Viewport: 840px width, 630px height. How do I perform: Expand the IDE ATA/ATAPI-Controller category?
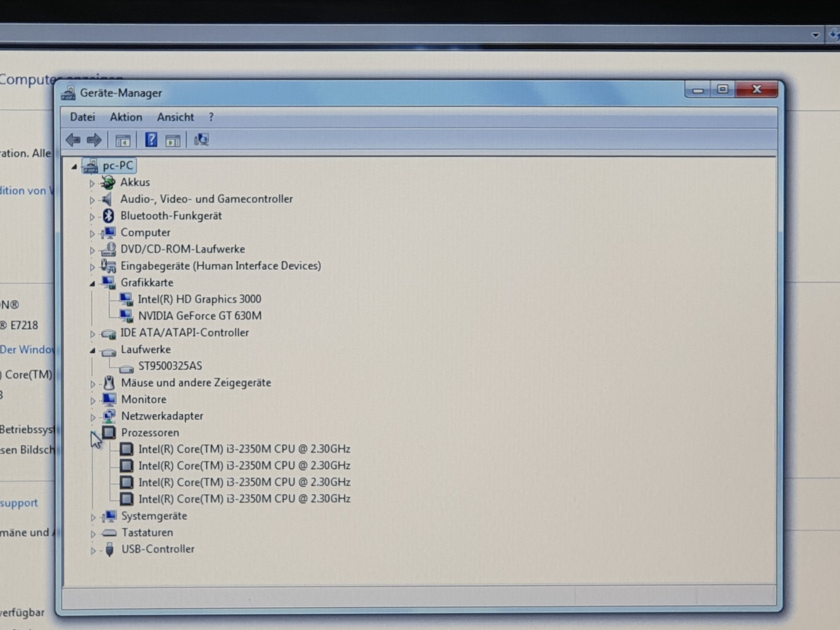[x=92, y=334]
